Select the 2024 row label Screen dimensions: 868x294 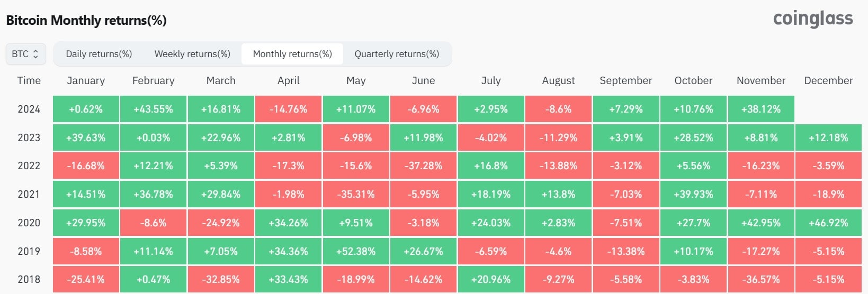click(29, 109)
